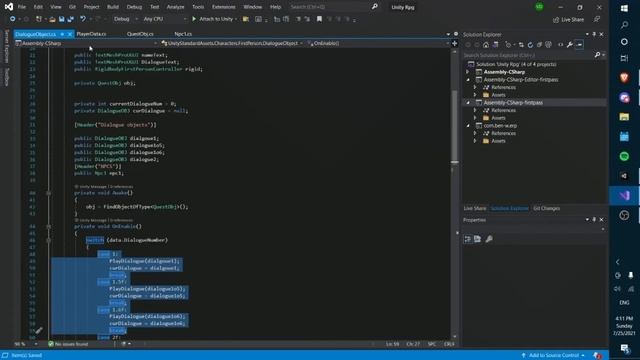Open the Extensions menu
The width and height of the screenshot is (640, 360).
[x=224, y=7]
